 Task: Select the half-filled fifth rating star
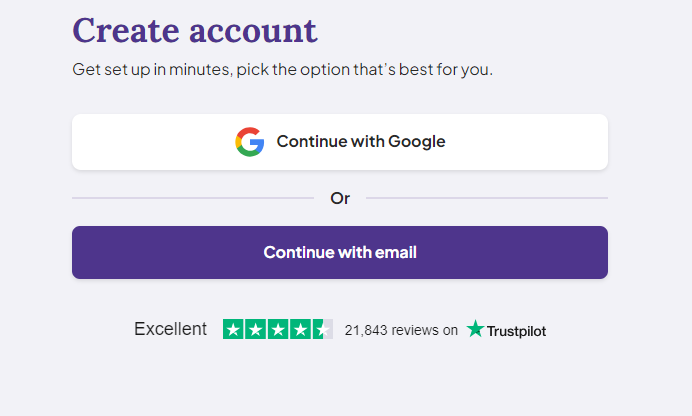[x=323, y=329]
